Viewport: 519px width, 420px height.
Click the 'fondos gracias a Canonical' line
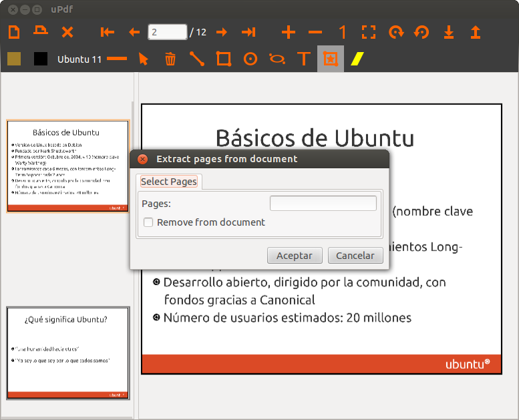240,300
